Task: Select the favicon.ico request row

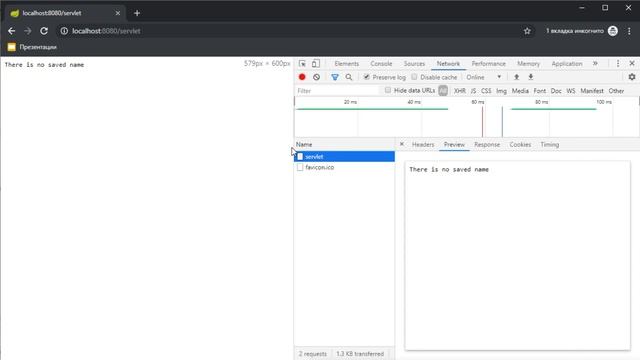Action: pos(344,167)
